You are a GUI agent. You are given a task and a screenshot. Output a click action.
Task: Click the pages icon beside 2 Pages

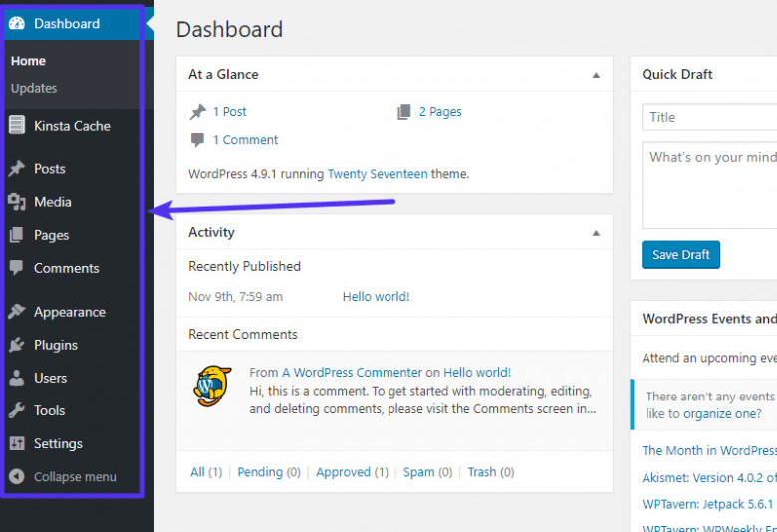pos(404,112)
